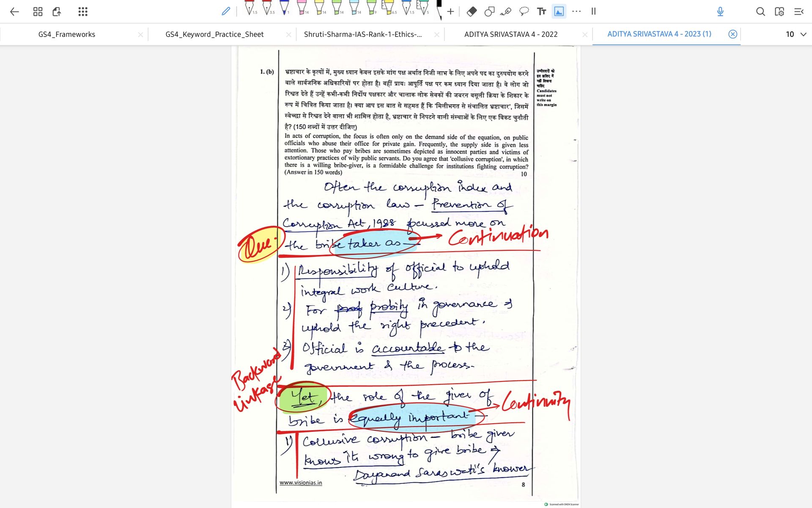Select the Lasso selection tool
This screenshot has height=508, width=812.
pyautogui.click(x=524, y=11)
